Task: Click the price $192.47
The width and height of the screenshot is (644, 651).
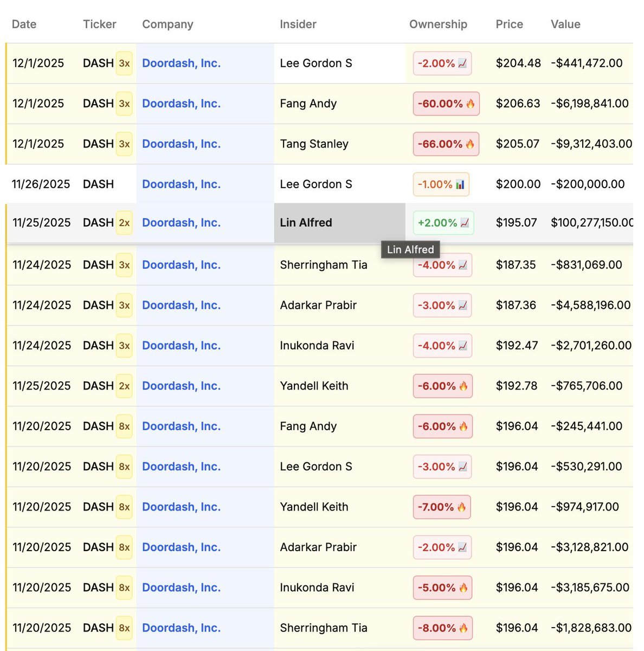Action: pos(517,346)
